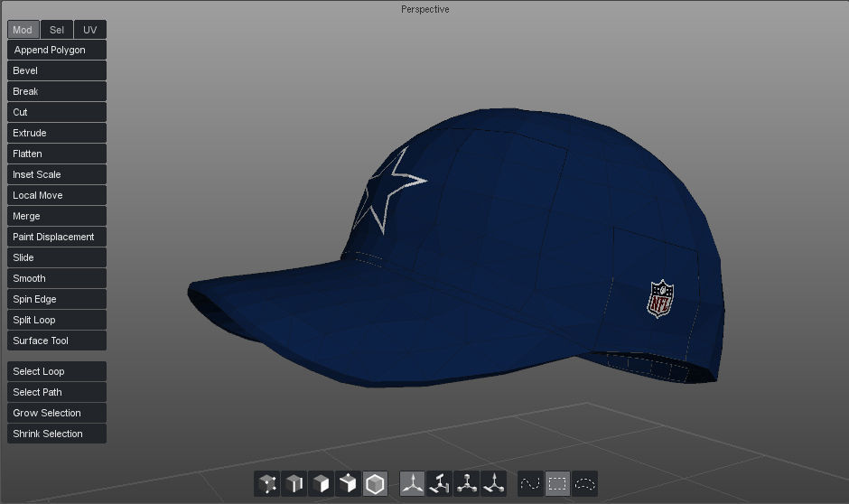Click the Select Path button
Image resolution: width=849 pixels, height=504 pixels.
pyautogui.click(x=57, y=392)
